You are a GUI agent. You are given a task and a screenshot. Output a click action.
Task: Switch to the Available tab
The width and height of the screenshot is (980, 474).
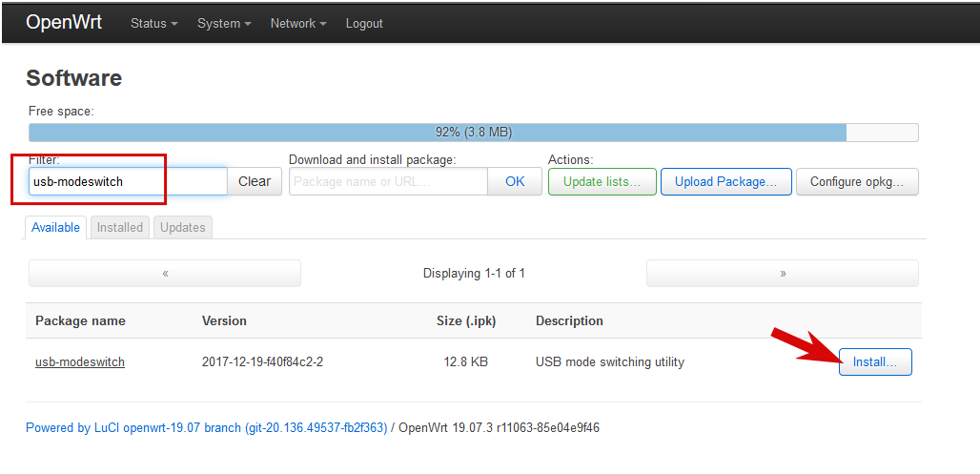pos(55,227)
